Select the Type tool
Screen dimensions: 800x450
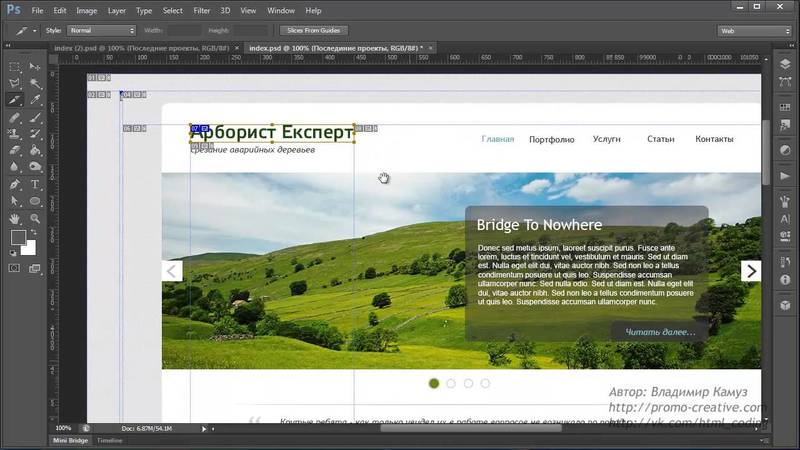coord(35,184)
